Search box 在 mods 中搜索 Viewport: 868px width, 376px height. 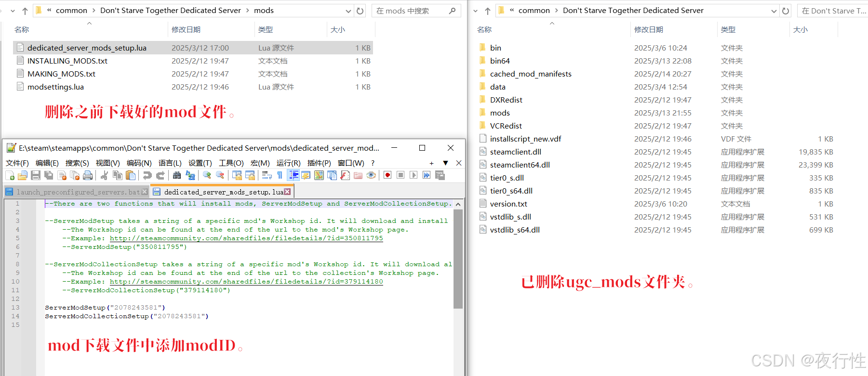[416, 11]
